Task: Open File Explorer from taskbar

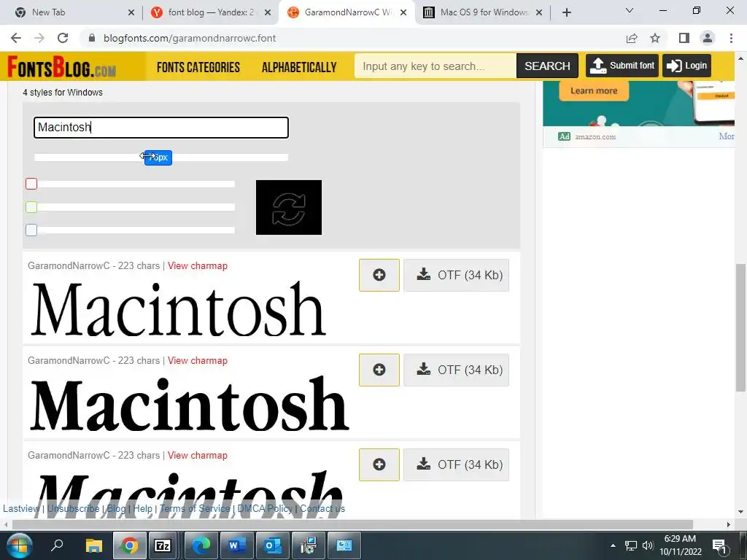Action: [94, 545]
